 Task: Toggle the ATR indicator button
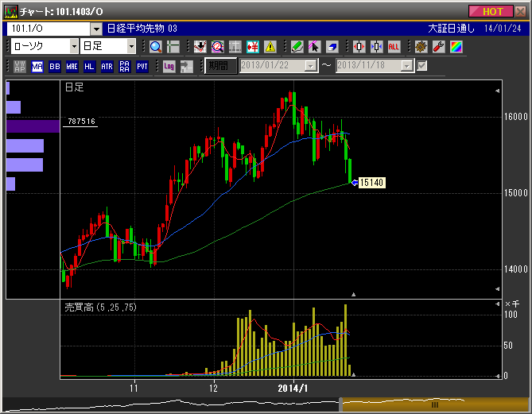pos(107,66)
